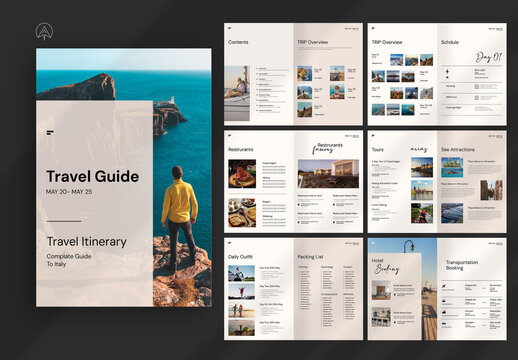Image resolution: width=518 pixels, height=360 pixels.
Task: Select the "Tours" heading
Action: 378,150
